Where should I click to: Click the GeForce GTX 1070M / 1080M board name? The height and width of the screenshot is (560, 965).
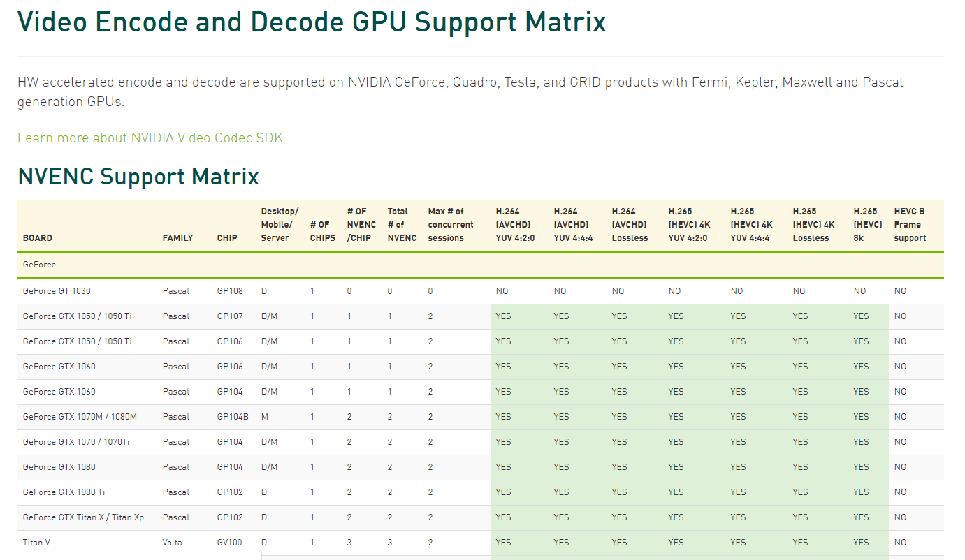[x=80, y=417]
